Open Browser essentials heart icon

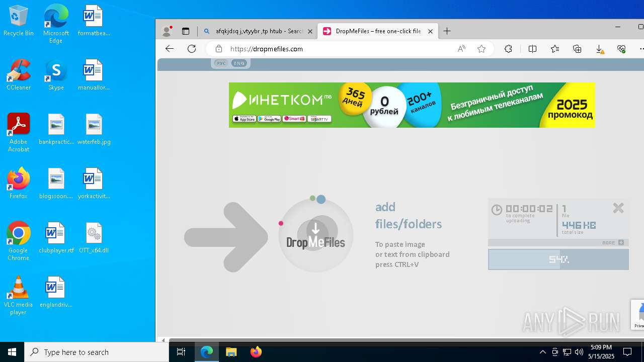click(622, 49)
